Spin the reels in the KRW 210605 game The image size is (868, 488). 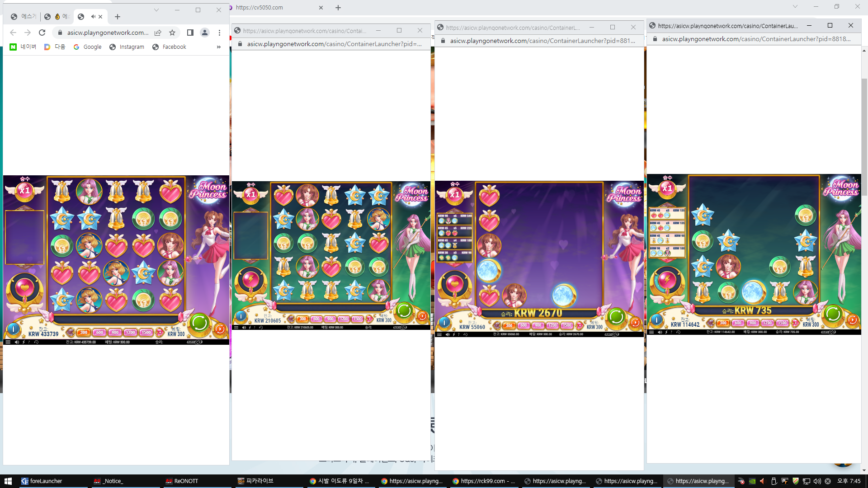pos(404,311)
